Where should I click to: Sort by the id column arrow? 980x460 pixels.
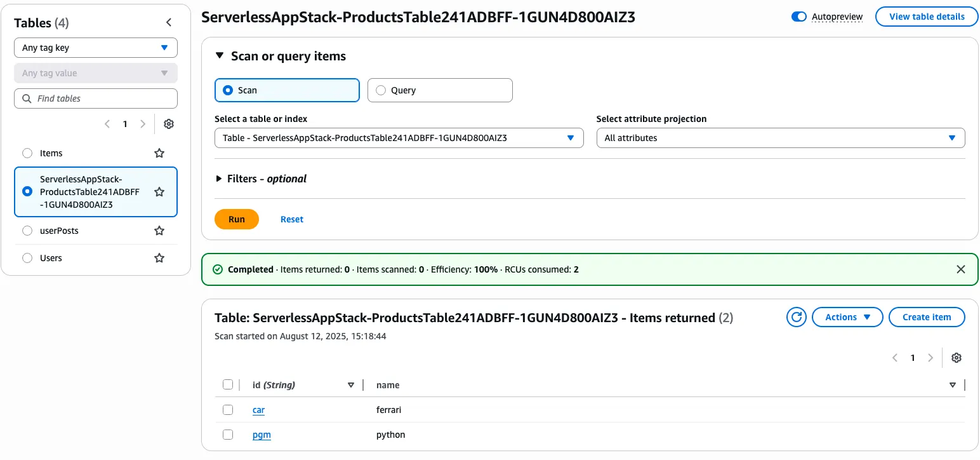click(351, 385)
